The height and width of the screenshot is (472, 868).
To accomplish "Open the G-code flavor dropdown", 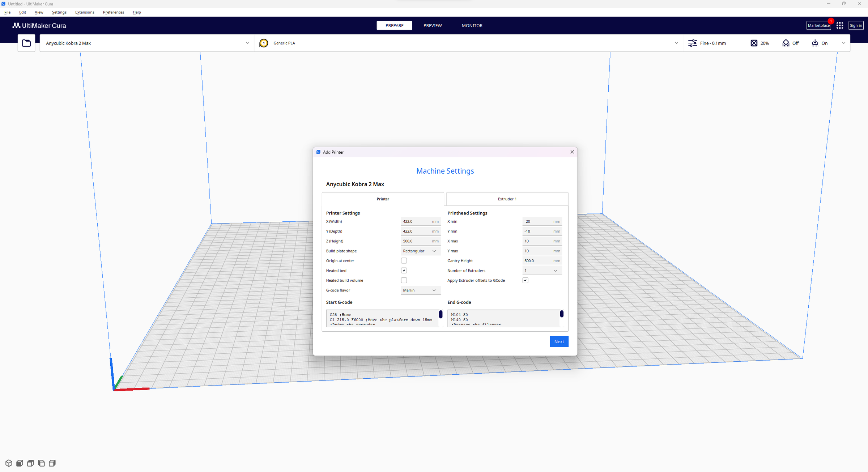I will (420, 290).
